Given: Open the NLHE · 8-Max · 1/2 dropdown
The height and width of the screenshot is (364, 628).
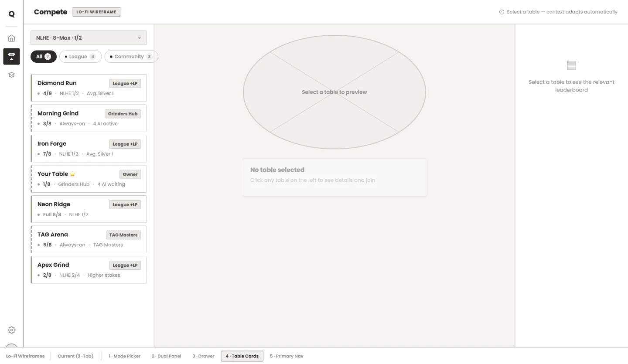Looking at the screenshot, I should click(x=89, y=38).
